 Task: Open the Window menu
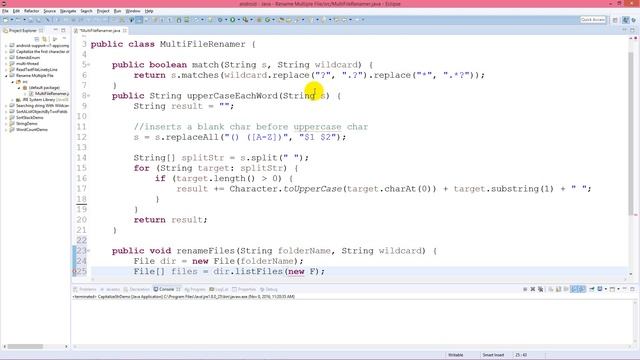[x=133, y=11]
